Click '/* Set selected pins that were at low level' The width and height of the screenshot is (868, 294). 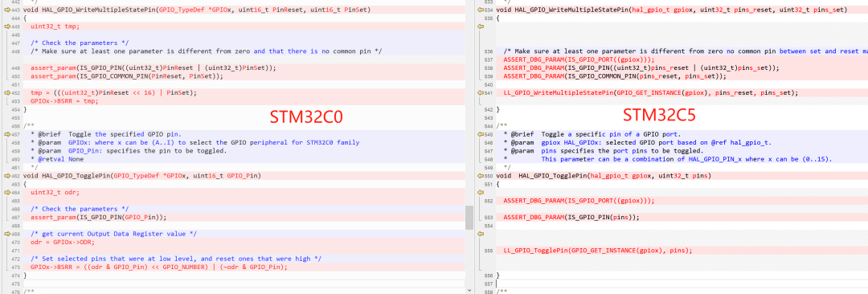pos(176,259)
